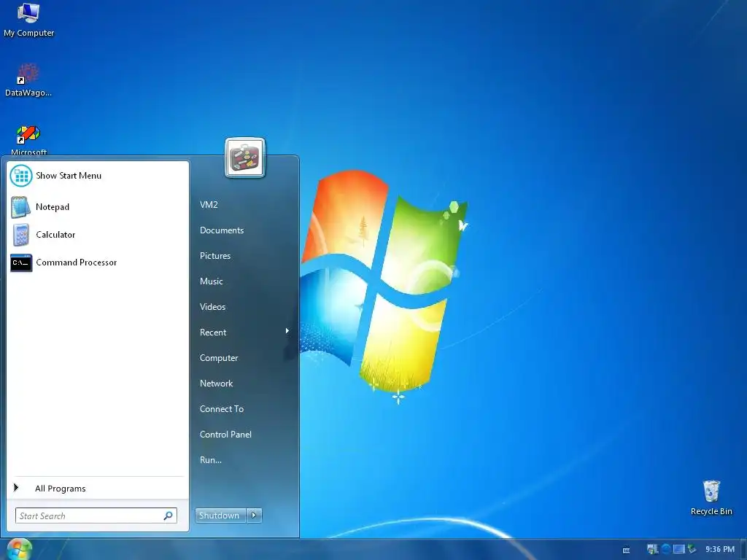Expand the Recent submenu arrow
This screenshot has width=747, height=560.
coord(287,331)
